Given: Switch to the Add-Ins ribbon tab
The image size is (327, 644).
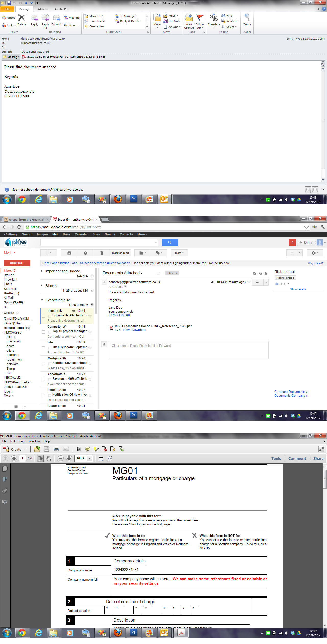Looking at the screenshot, I should [42, 9].
